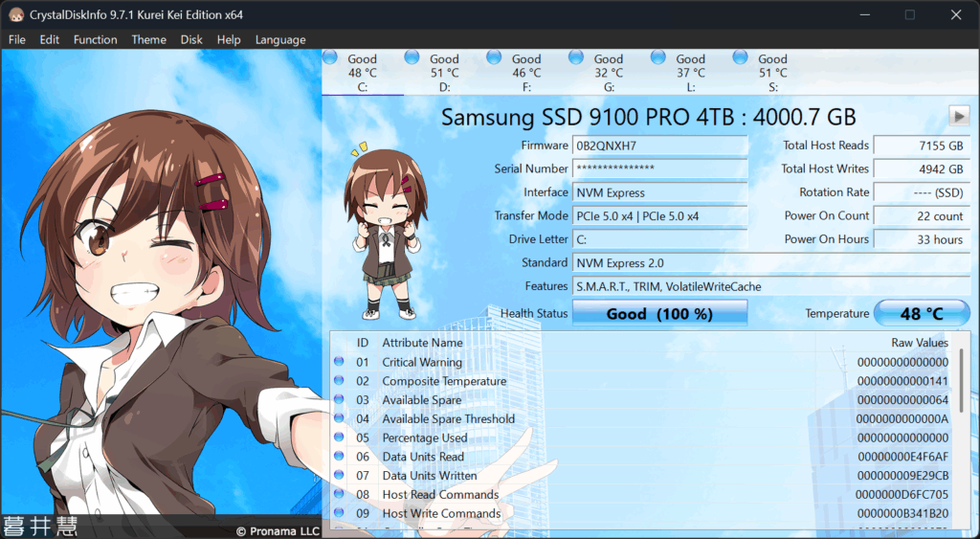Select the Host Write Commands attribute name
Screen dimensions: 980x539
click(x=441, y=513)
